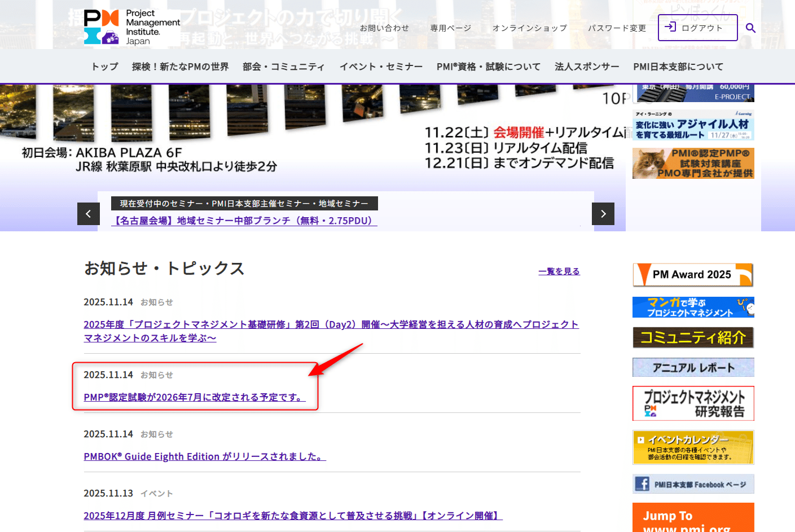Click the search magnifier icon
The width and height of the screenshot is (795, 532).
coord(750,27)
